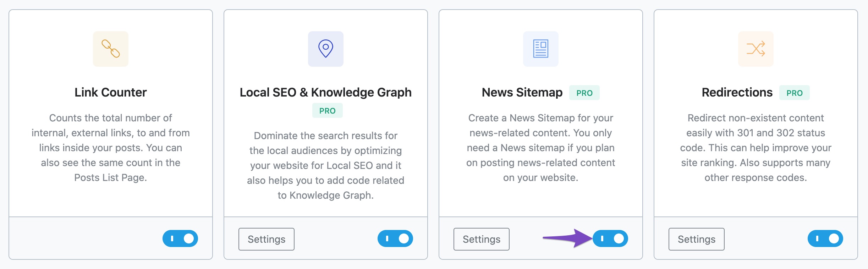Click the News Sitemap newspaper icon

tap(541, 49)
